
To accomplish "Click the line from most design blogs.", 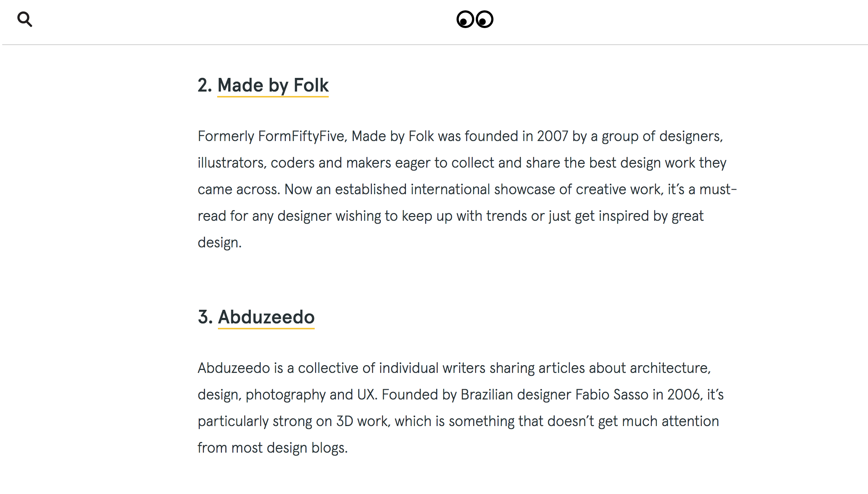I will coord(273,448).
